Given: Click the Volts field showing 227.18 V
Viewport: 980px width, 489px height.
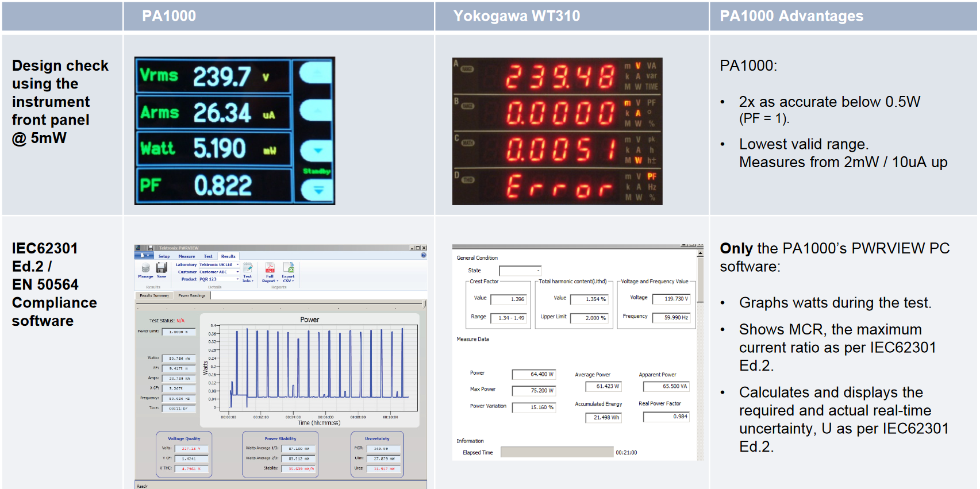Looking at the screenshot, I should pos(191,449).
